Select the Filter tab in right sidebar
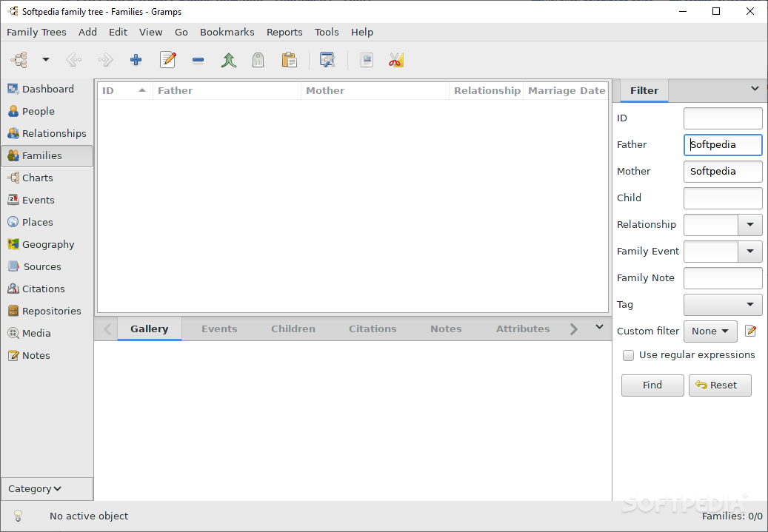The width and height of the screenshot is (768, 532). click(x=644, y=90)
